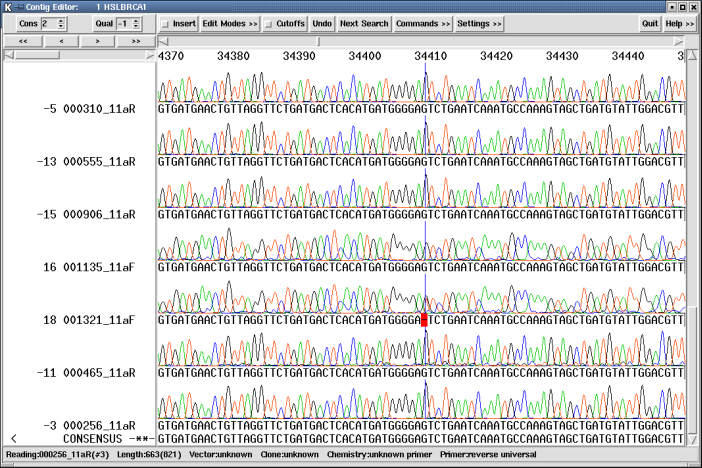Click the > single step right button
Viewport: 702px width, 468px height.
point(97,41)
